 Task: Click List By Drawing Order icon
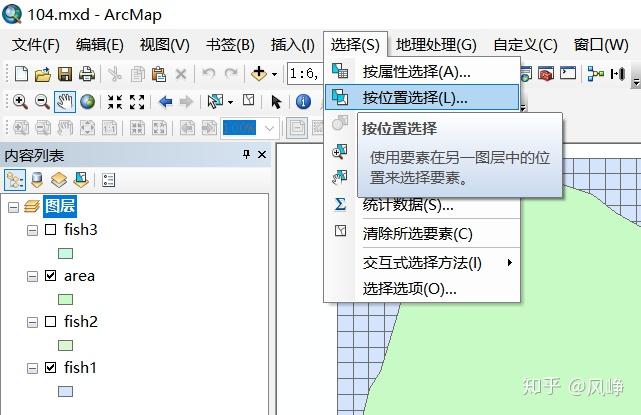click(x=15, y=180)
